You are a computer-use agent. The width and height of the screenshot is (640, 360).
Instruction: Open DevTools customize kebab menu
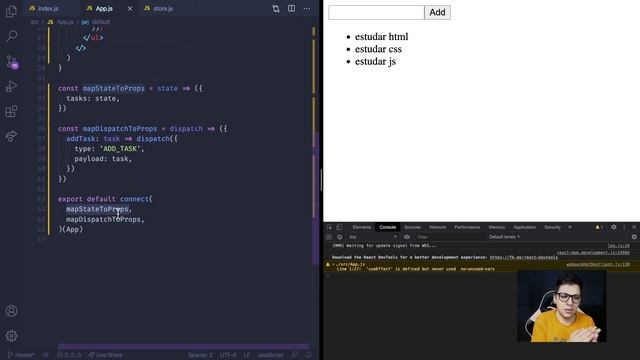(624, 227)
